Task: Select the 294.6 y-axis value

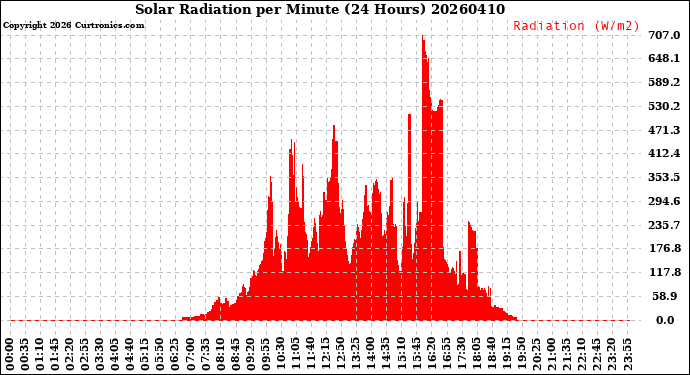Action: (x=664, y=201)
